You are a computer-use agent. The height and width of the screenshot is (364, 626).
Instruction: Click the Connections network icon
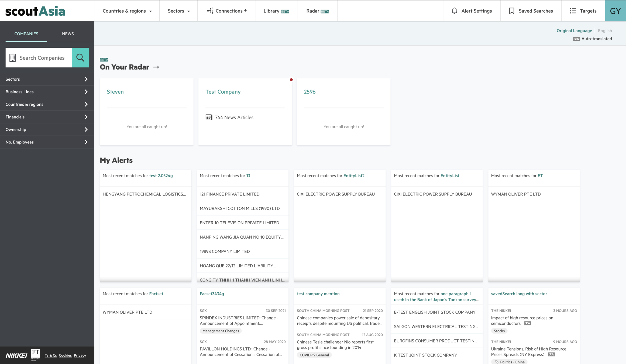point(210,11)
